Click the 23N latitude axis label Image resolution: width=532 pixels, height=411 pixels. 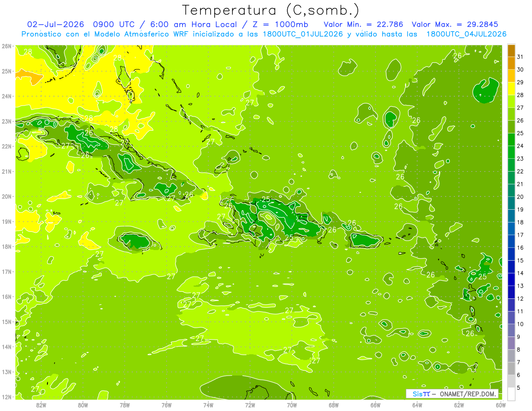pos(6,121)
